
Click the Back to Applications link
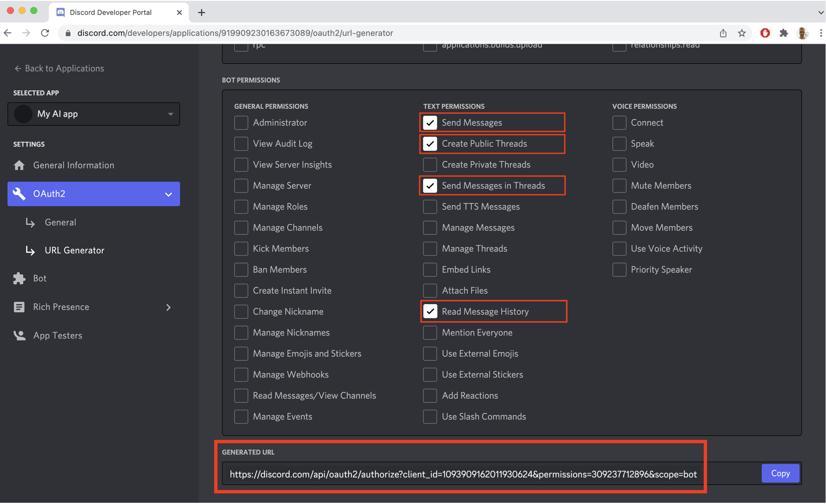click(58, 68)
